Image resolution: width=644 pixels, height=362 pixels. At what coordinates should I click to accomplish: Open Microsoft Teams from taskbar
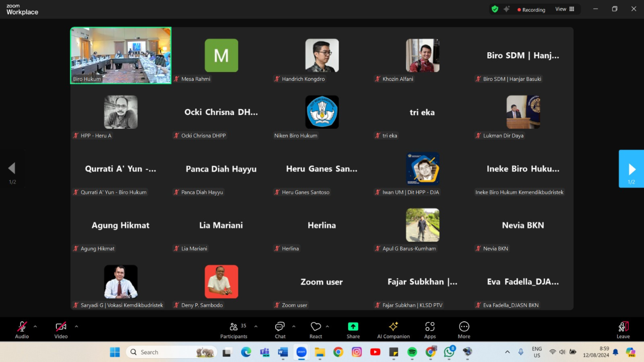265,352
